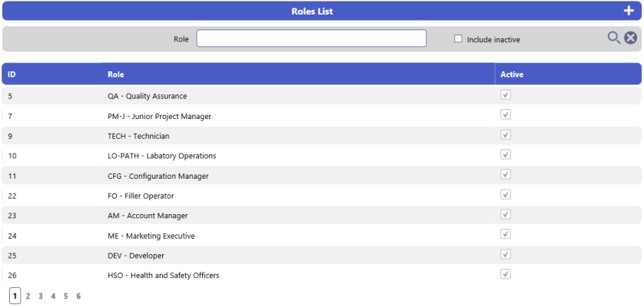
Task: Click ID cell 25
Action: pos(12,256)
